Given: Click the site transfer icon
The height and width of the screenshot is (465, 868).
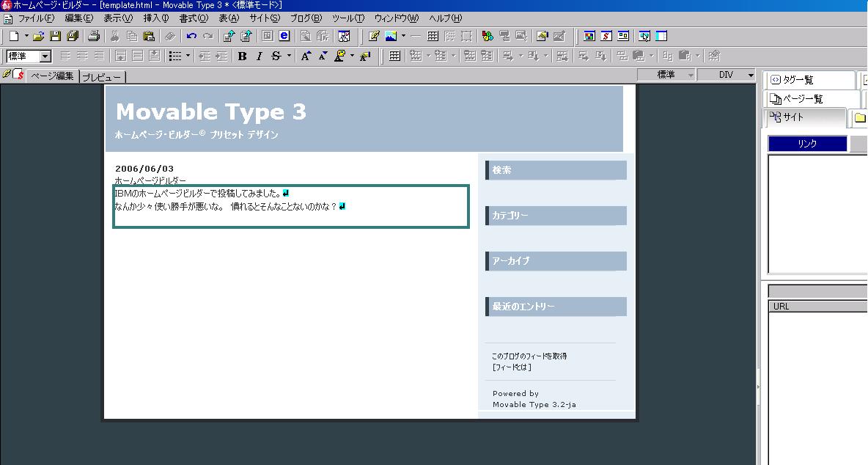Looking at the screenshot, I should [x=344, y=37].
